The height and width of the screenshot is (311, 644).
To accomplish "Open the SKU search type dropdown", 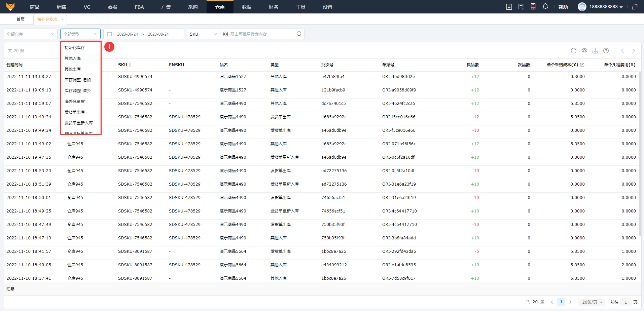I will click(x=203, y=34).
